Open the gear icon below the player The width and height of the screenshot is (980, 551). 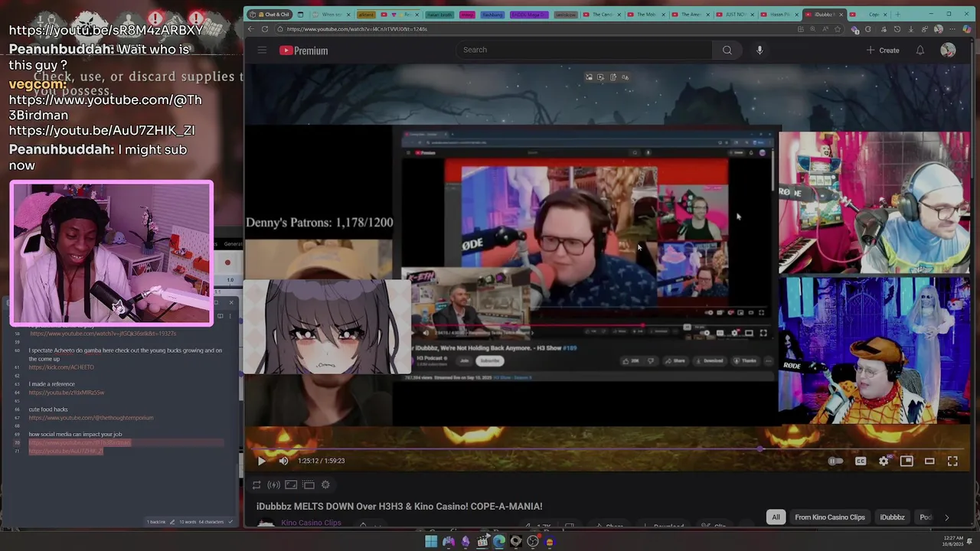coord(325,484)
